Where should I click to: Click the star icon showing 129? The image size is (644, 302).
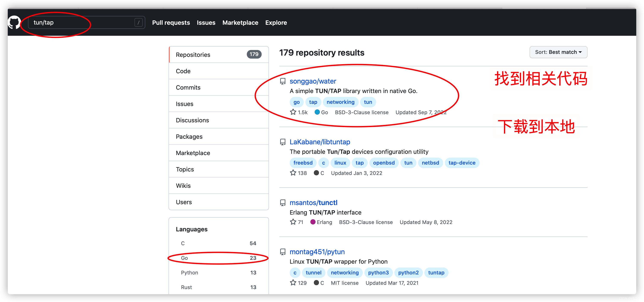pos(293,283)
